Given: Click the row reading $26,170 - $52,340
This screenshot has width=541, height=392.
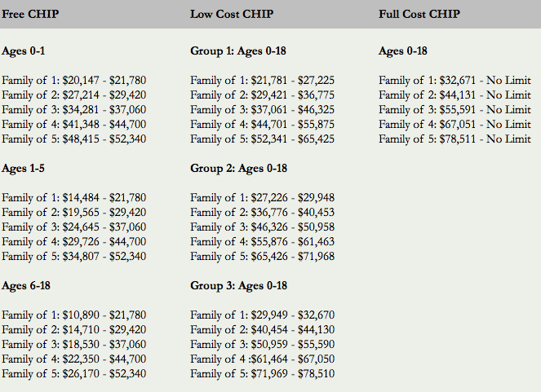Looking at the screenshot, I should click(74, 373).
